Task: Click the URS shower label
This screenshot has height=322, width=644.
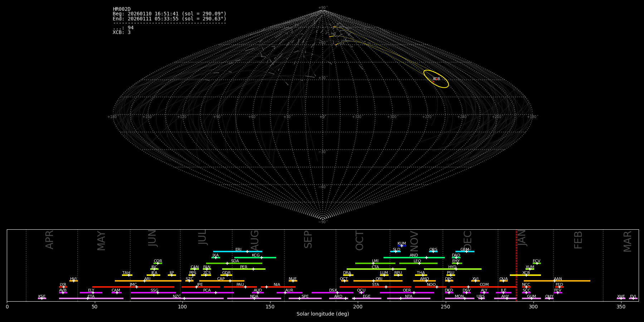Action: [481, 297]
